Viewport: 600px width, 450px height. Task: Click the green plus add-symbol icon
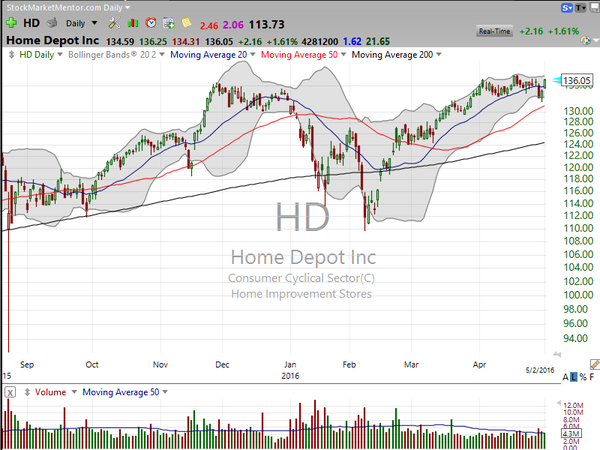point(11,23)
